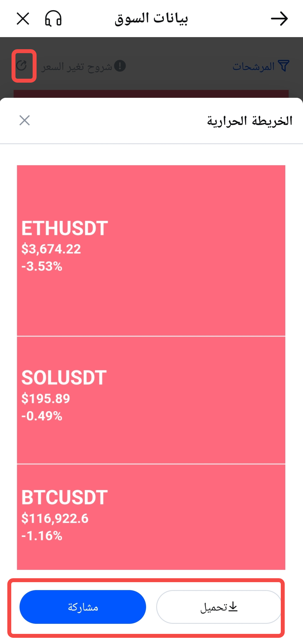Tap the SOLUSDT symbol name
This screenshot has height=644, width=303.
coord(64,378)
